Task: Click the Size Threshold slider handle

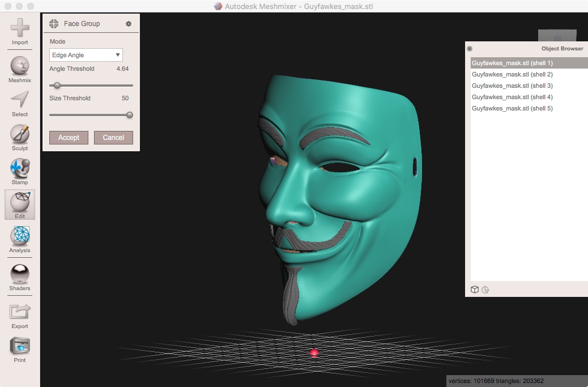Action: (129, 115)
